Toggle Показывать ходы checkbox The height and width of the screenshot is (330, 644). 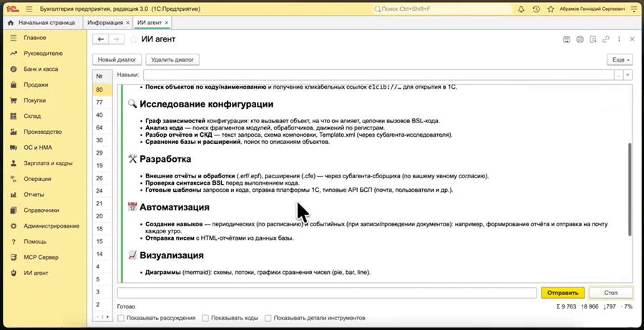coord(205,318)
